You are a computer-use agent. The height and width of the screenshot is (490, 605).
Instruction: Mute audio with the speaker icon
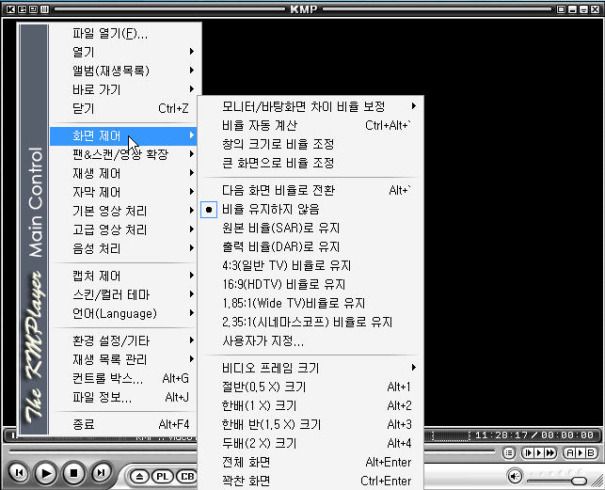pyautogui.click(x=515, y=477)
